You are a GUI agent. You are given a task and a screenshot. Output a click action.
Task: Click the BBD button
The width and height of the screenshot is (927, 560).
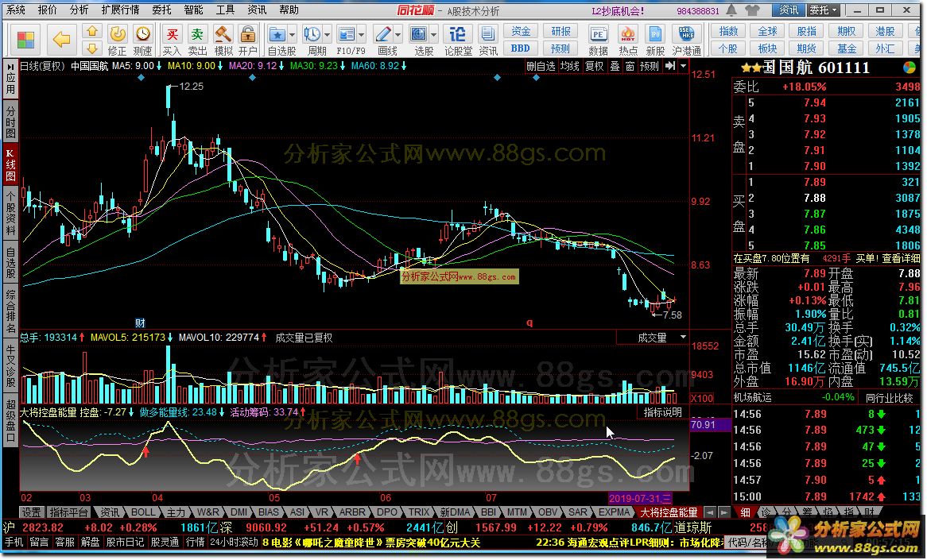click(521, 48)
